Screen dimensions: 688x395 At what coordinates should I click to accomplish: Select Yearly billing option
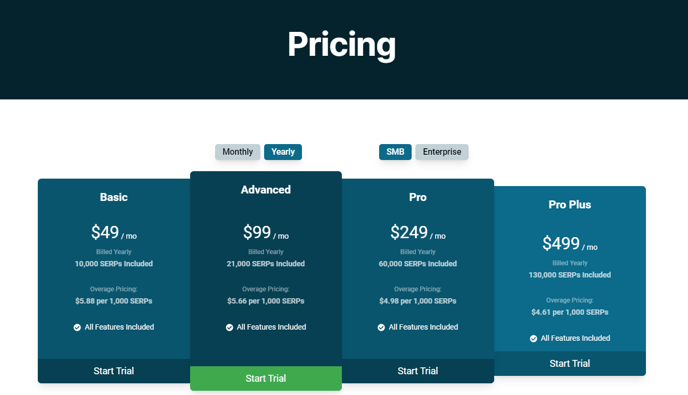coord(283,152)
